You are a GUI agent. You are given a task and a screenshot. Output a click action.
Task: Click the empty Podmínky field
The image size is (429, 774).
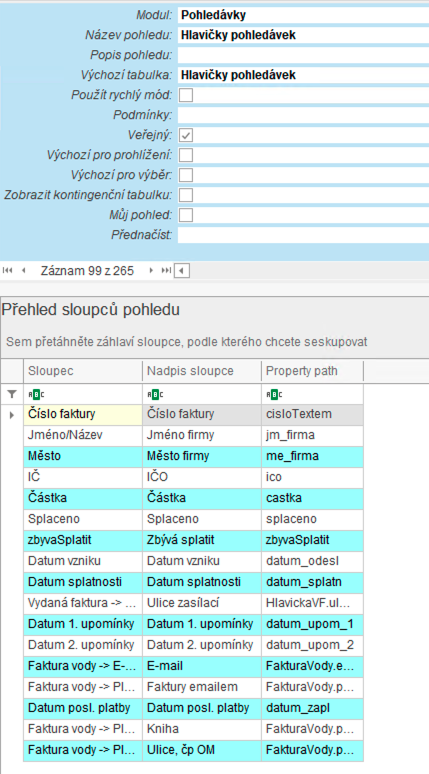click(x=303, y=115)
